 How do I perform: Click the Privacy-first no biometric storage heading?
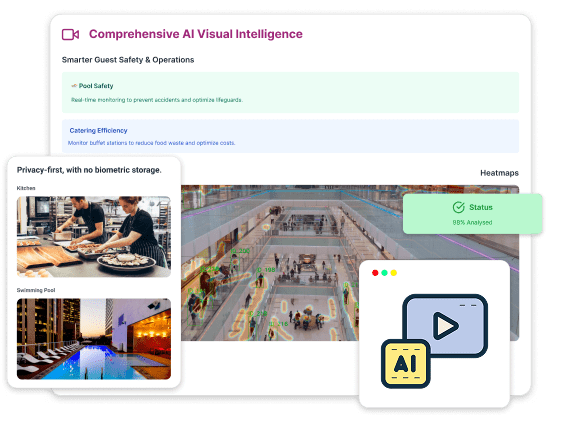(89, 170)
